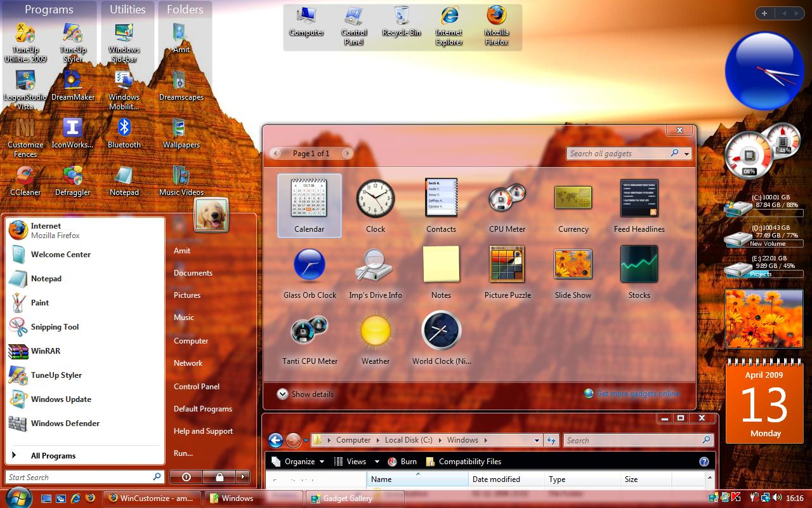
Task: Open the gadget search options dropdown arrow
Action: coord(687,154)
